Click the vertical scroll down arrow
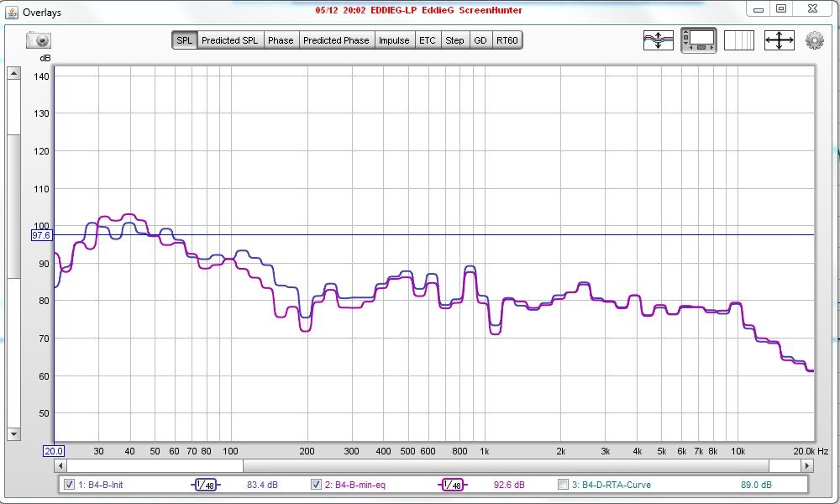The height and width of the screenshot is (504, 840). click(x=14, y=433)
